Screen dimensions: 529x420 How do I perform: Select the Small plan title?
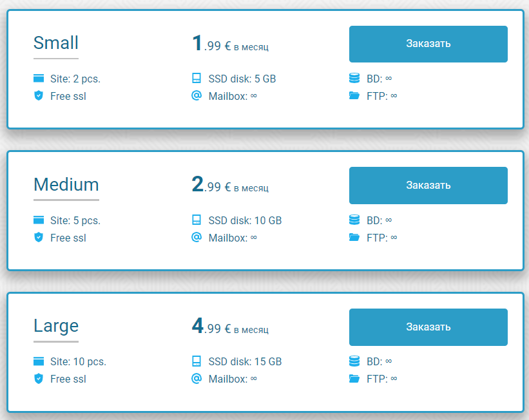point(56,43)
